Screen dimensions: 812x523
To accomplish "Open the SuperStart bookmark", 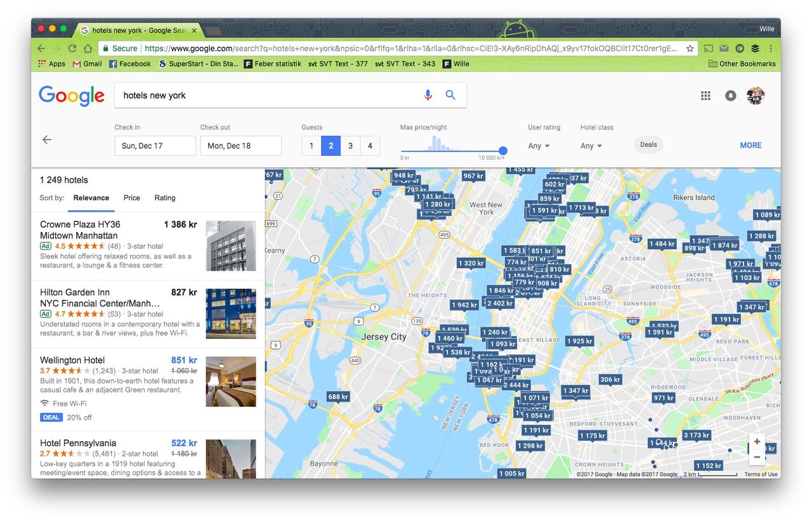I will 199,64.
